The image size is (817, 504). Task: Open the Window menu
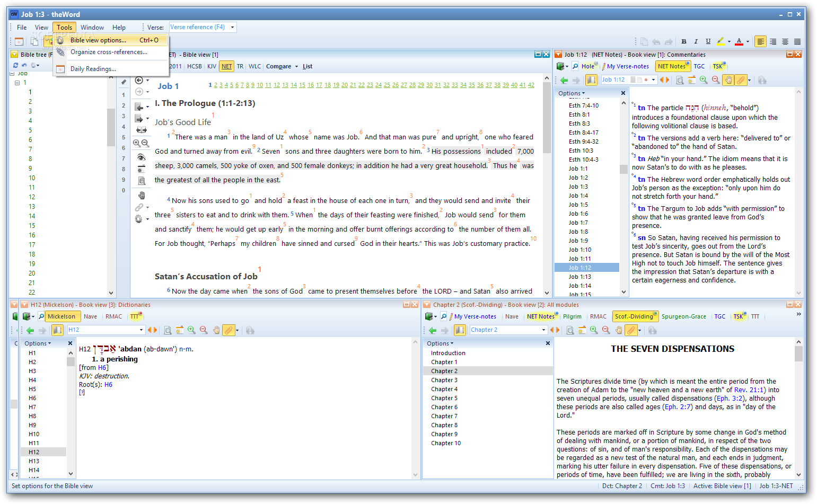click(92, 28)
